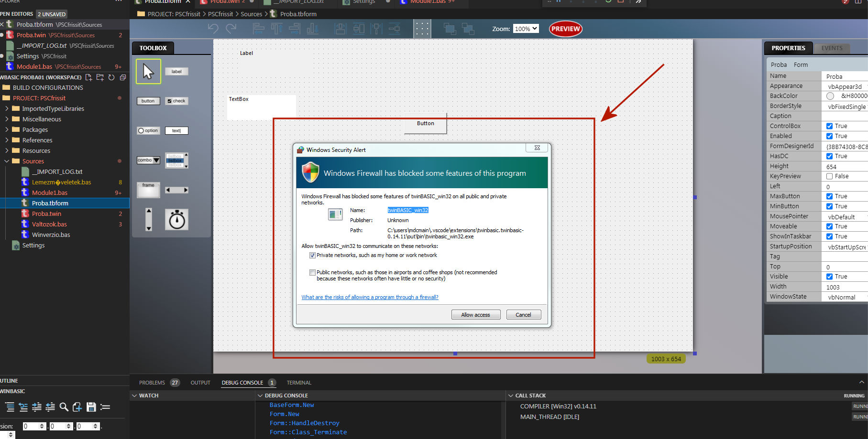This screenshot has height=439, width=868.
Task: Uncheck the Enabled property checkbox
Action: pyautogui.click(x=830, y=136)
